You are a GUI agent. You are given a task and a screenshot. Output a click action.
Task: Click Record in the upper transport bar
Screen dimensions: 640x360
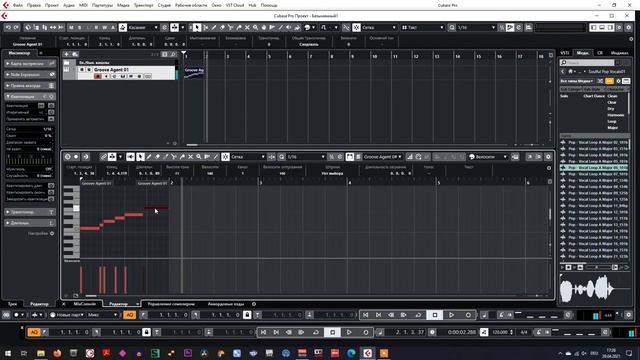(x=468, y=315)
